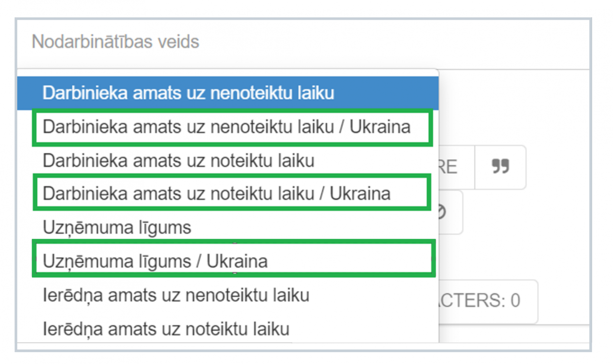This screenshot has width=613, height=364.
Task: Select Darbinieka amats uz noteiktu laiku
Action: point(228,160)
